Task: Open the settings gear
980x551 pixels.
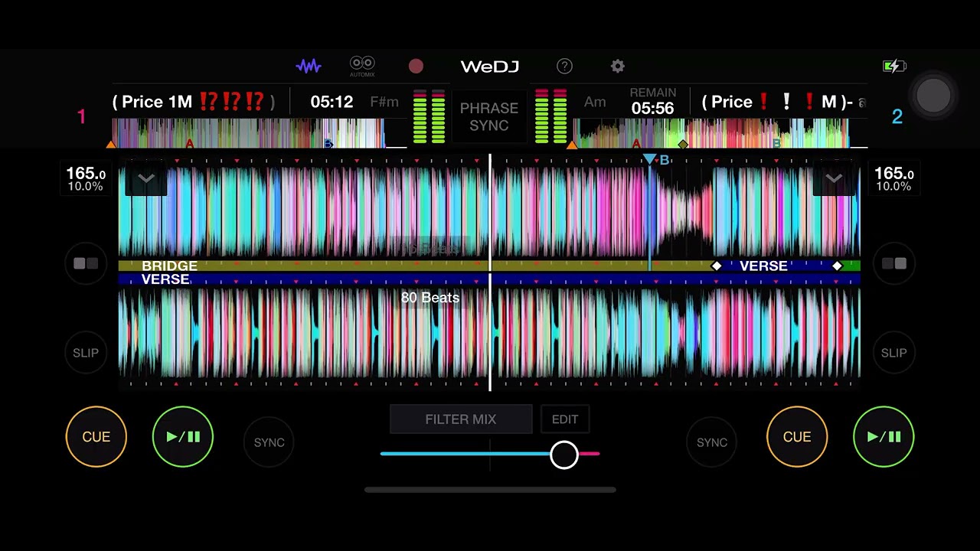Action: 618,67
